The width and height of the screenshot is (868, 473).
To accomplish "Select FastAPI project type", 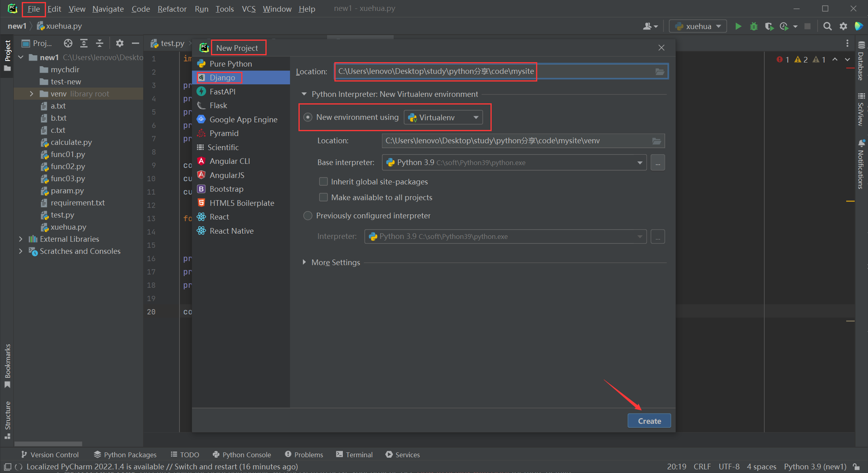I will [x=241, y=92].
